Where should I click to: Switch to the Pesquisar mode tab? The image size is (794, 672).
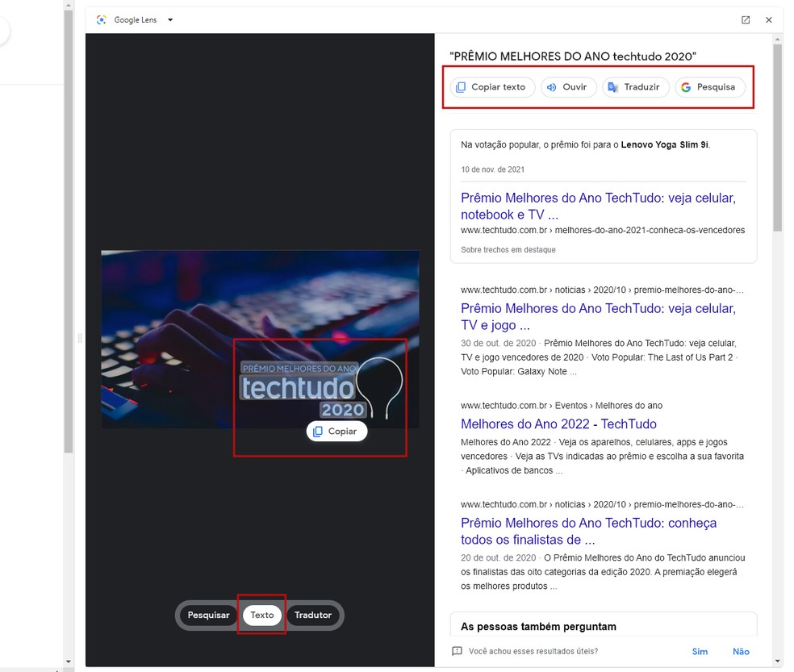tap(209, 615)
